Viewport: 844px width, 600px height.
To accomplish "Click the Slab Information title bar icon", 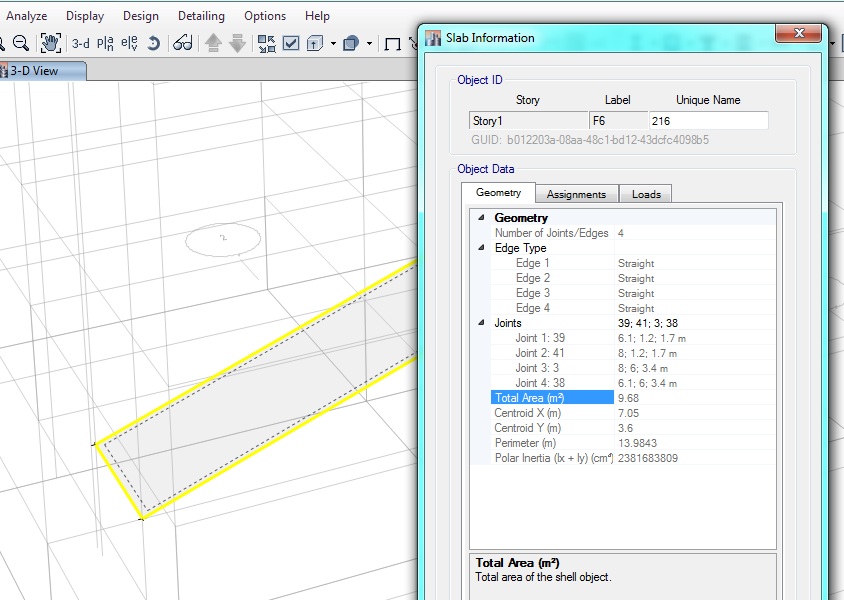I will (433, 38).
